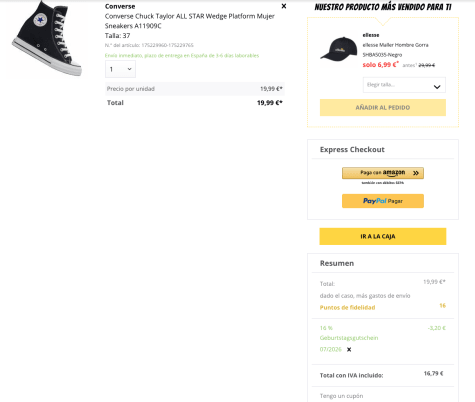Screen dimensions: 475x402
Task: Click the AÑADIR AL PEDIDO button
Action: pos(383,108)
